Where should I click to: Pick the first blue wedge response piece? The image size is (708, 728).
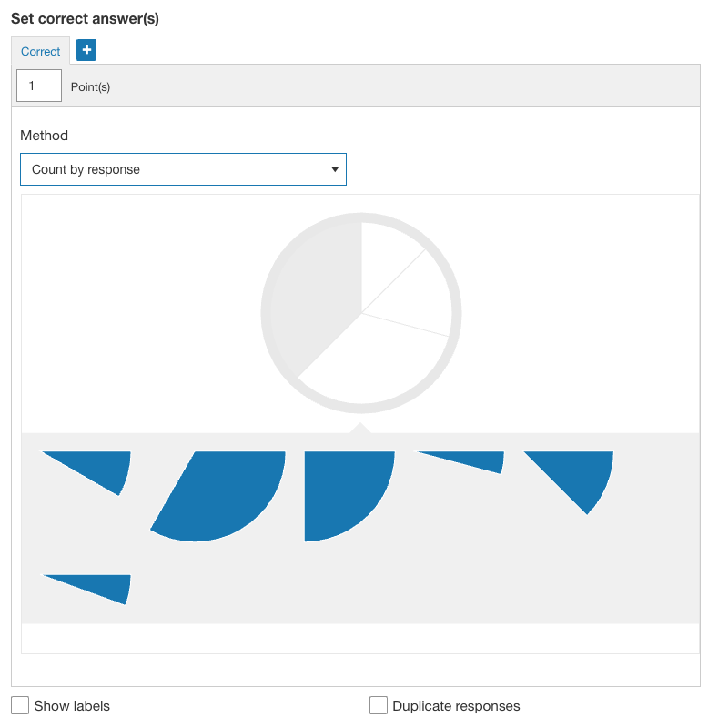97,467
